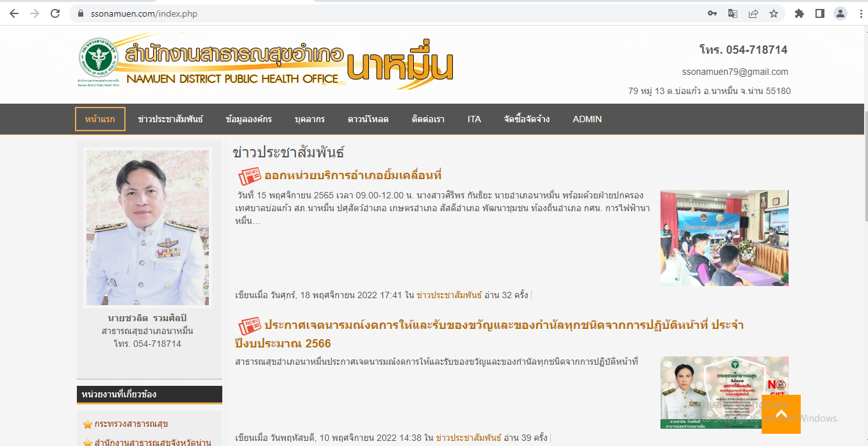Click the name นายชวลิต รวมศิลป์
The image size is (868, 446).
(147, 318)
